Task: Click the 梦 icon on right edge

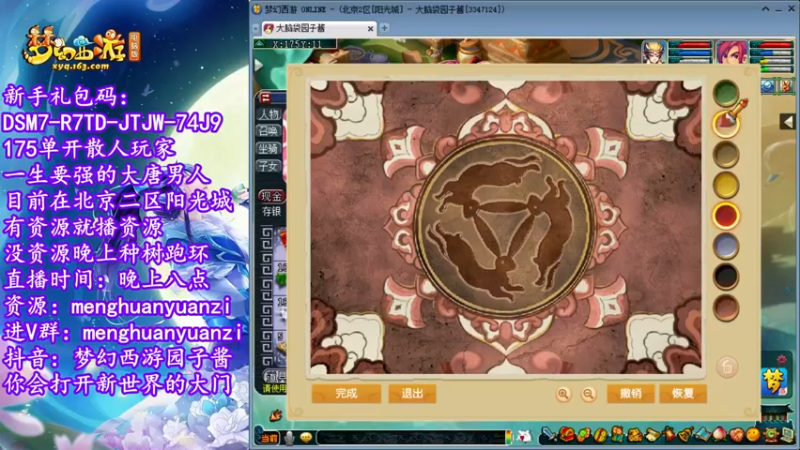Action: pos(774,381)
